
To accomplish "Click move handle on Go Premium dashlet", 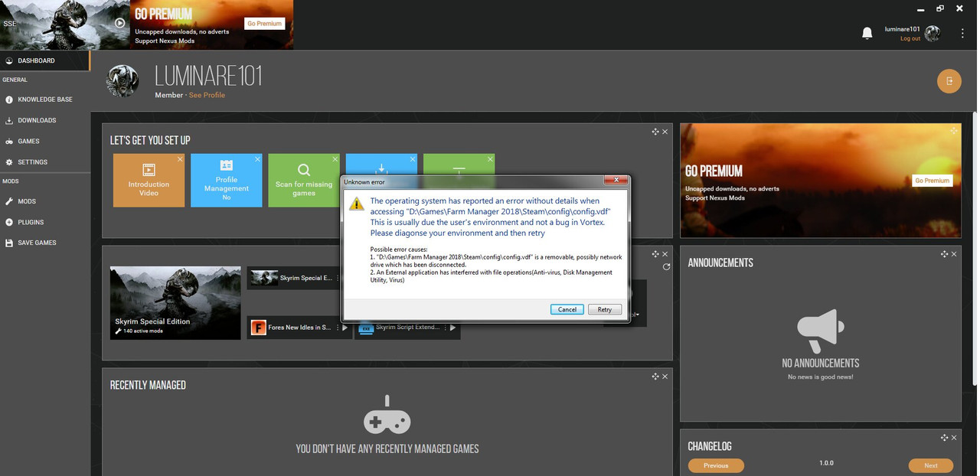I will pos(954,131).
